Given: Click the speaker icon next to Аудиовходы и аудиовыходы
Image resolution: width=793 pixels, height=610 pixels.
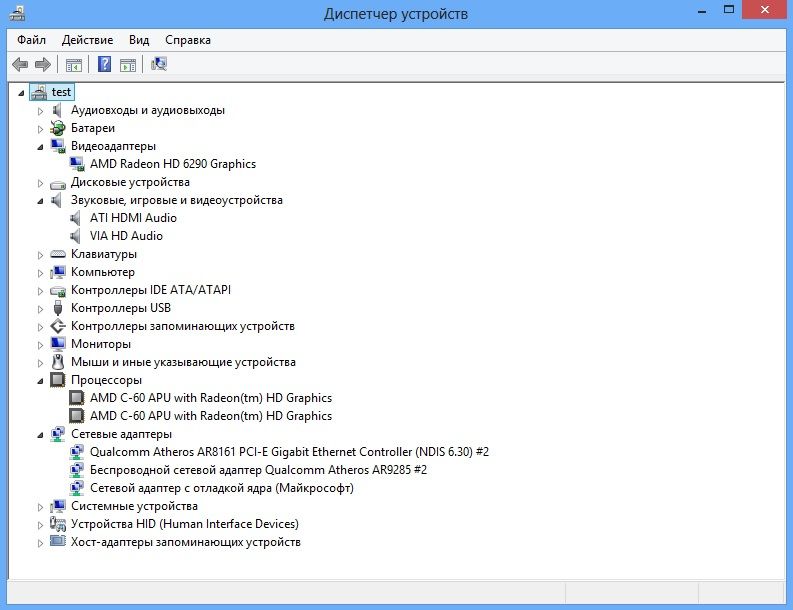Looking at the screenshot, I should pyautogui.click(x=57, y=110).
